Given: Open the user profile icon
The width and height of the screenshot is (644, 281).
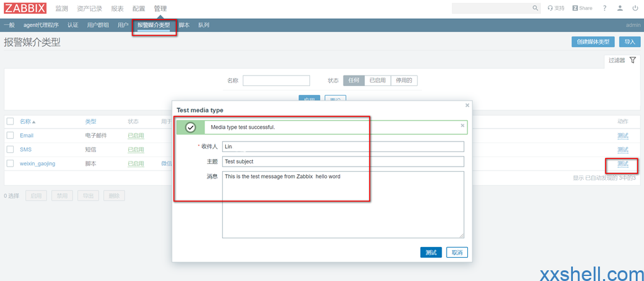Looking at the screenshot, I should (620, 8).
